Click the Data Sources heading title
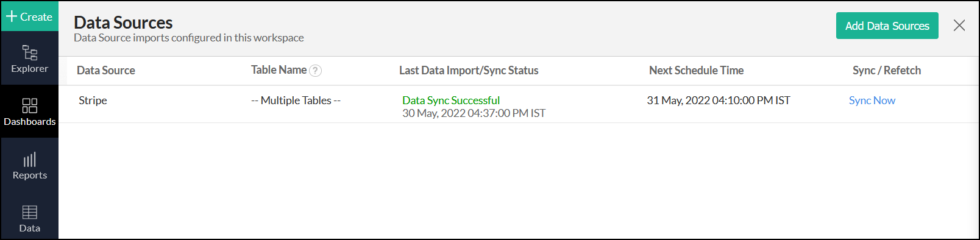The width and height of the screenshot is (980, 240). point(123,23)
